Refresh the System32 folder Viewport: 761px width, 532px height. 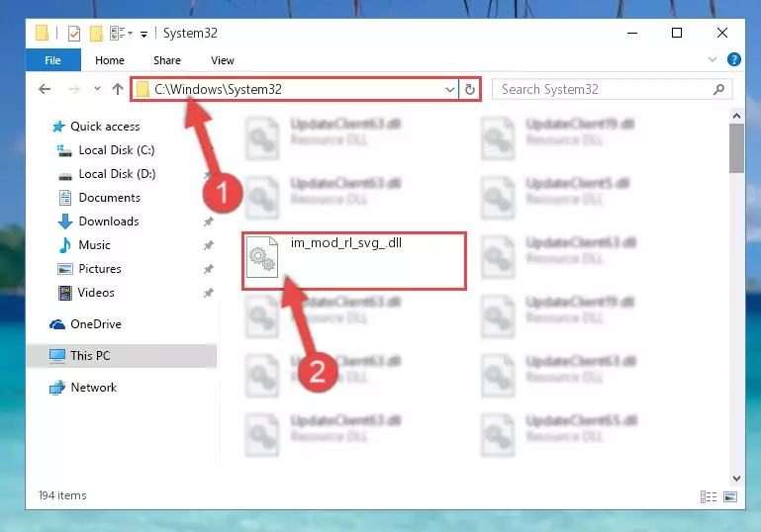coord(470,90)
